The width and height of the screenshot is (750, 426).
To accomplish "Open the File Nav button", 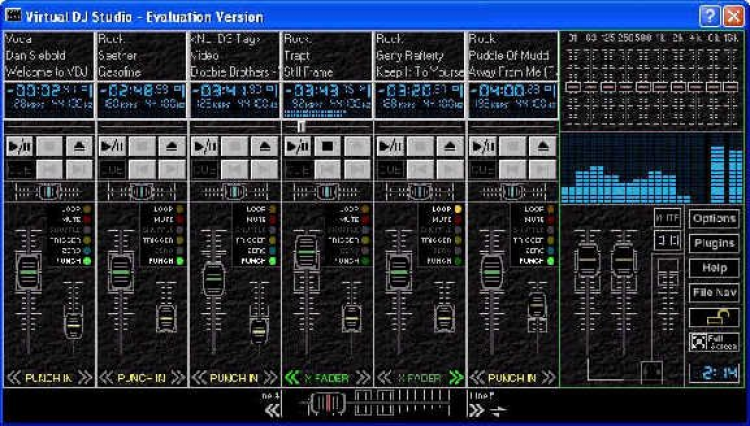I will tap(714, 293).
